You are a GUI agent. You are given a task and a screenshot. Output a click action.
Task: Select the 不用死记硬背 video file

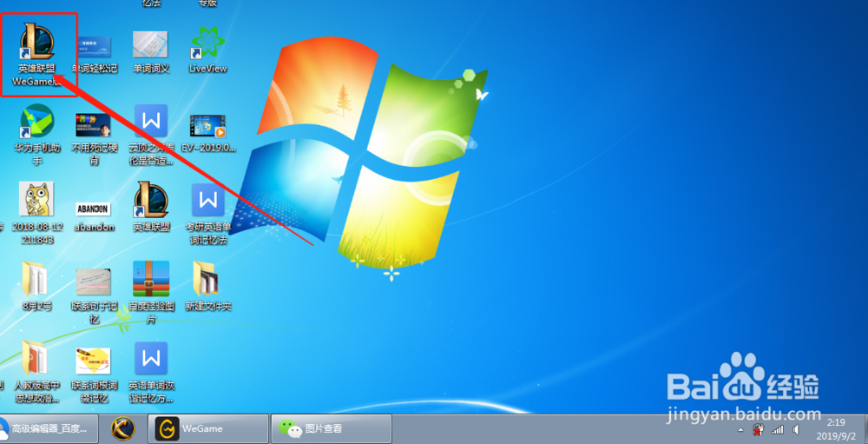pos(94,138)
